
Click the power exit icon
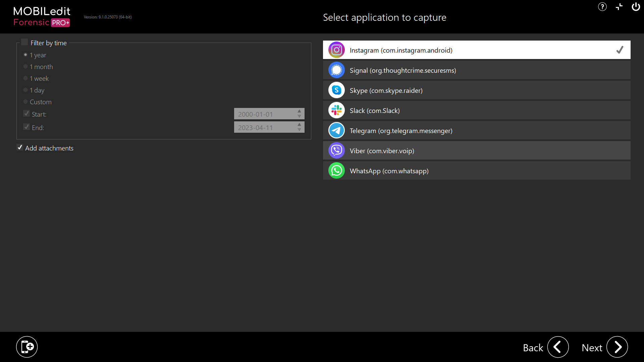coord(636,7)
